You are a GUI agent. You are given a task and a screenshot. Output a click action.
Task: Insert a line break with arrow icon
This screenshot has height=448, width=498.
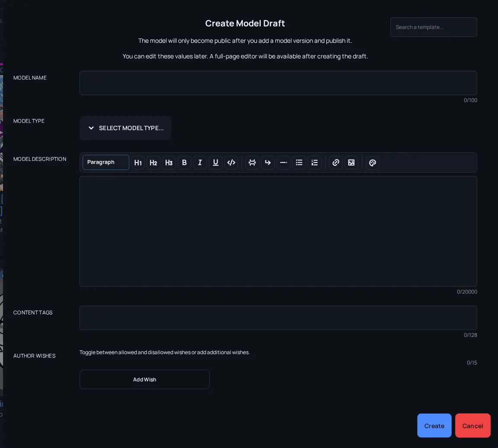click(268, 163)
